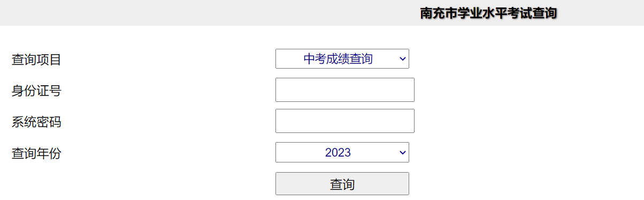The width and height of the screenshot is (644, 200).
Task: Click the 南充市学业水平考试查询 page title
Action: click(488, 13)
